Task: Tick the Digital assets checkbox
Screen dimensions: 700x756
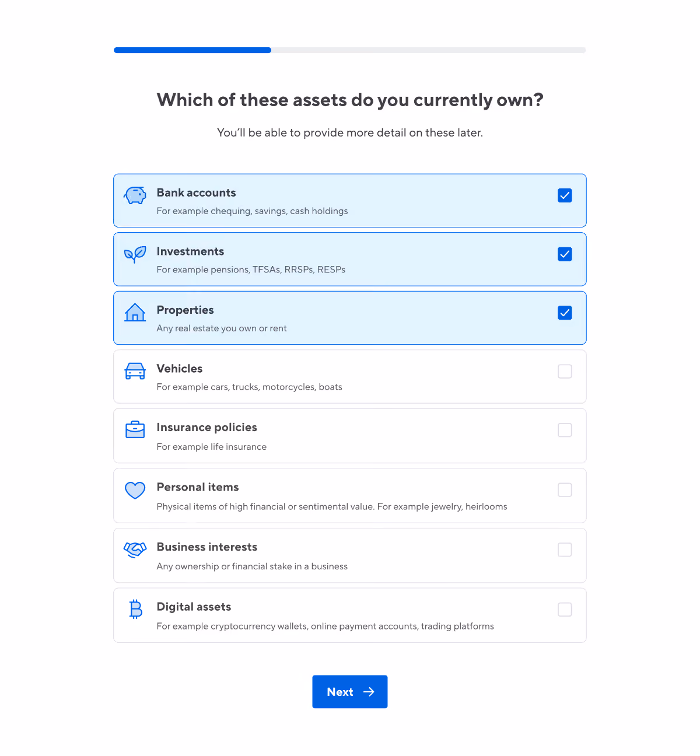Action: point(565,610)
